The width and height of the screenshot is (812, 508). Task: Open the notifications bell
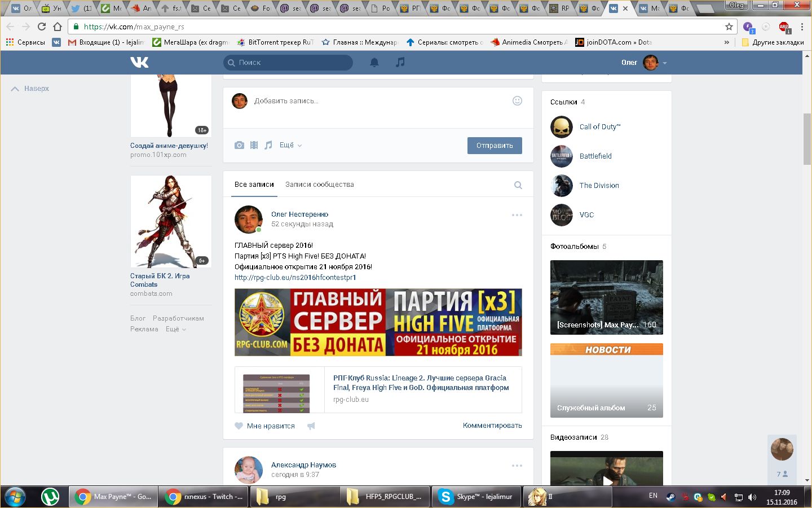pos(374,63)
